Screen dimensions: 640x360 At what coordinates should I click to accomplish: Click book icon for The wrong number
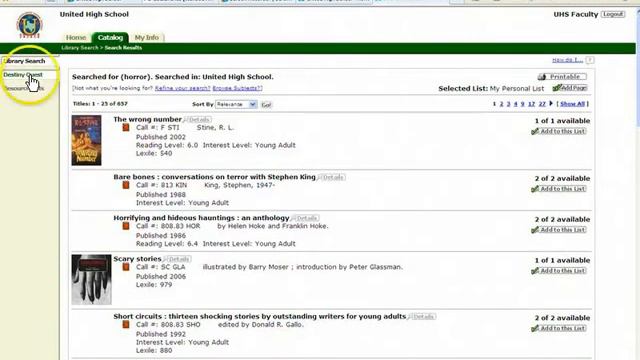(126, 127)
